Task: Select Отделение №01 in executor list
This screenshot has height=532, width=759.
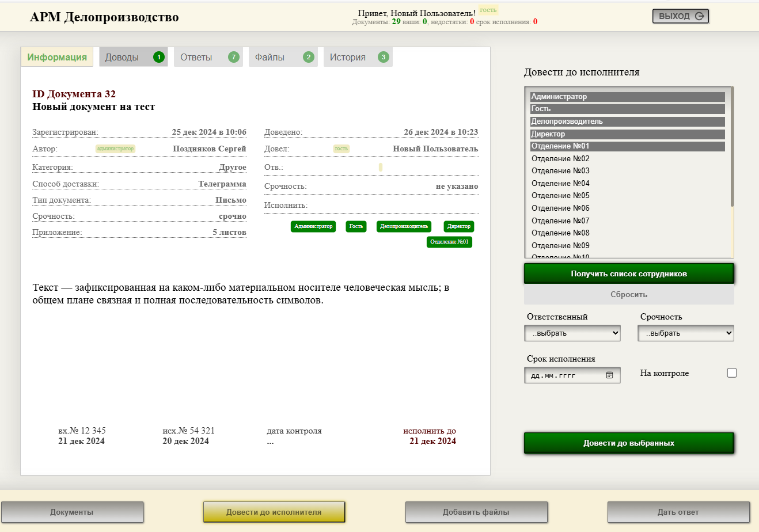Action: [x=627, y=146]
